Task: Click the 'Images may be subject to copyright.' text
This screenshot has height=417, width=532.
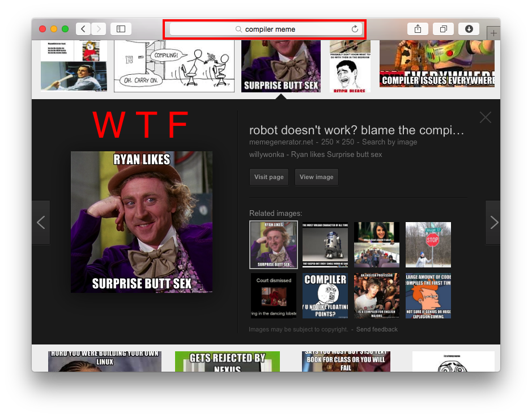Action: 299,329
